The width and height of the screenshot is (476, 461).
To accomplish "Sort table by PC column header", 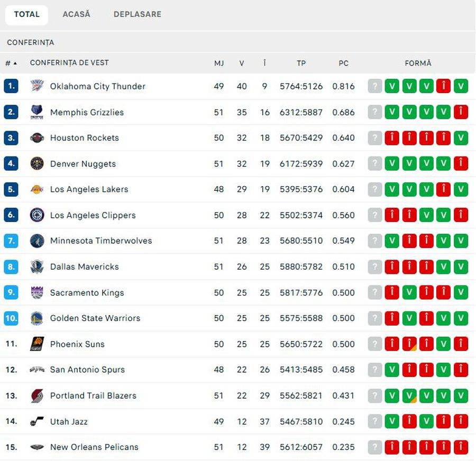I will point(343,63).
